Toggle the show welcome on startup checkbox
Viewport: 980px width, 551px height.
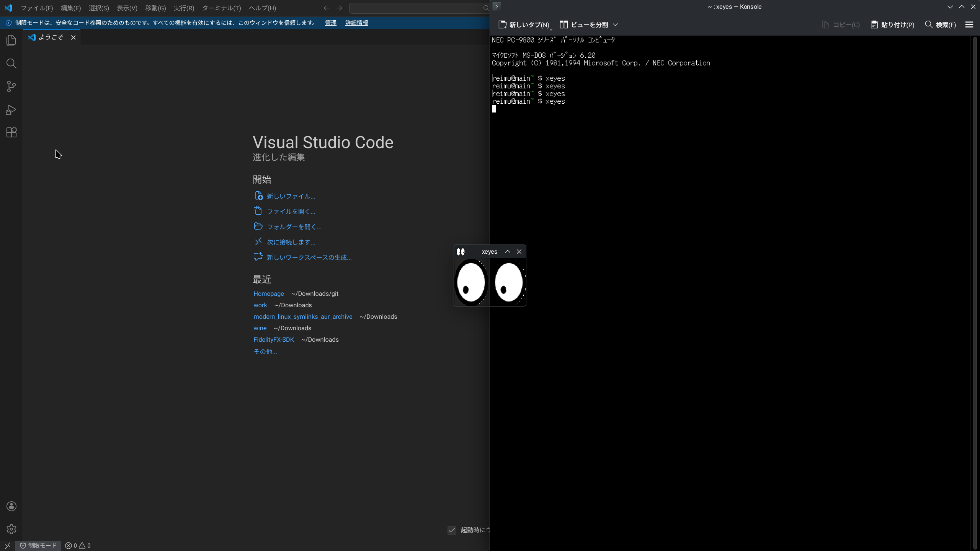tap(452, 530)
